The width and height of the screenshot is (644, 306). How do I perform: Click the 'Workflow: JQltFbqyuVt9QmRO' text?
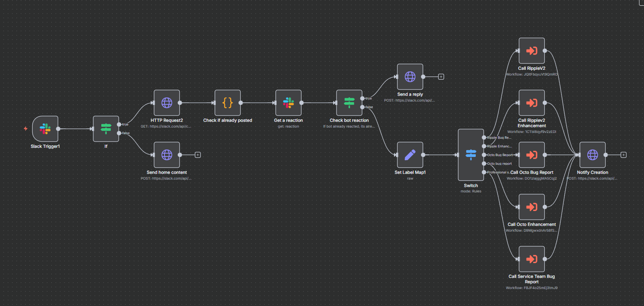532,75
